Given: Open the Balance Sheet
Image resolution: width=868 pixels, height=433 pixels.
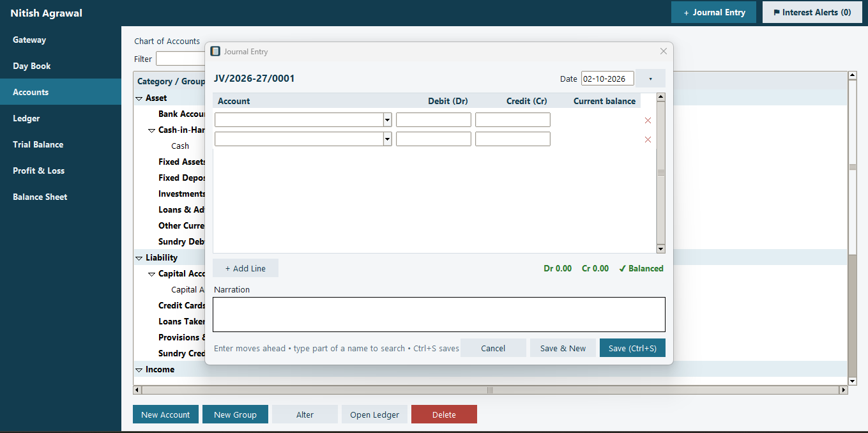Looking at the screenshot, I should (x=61, y=197).
